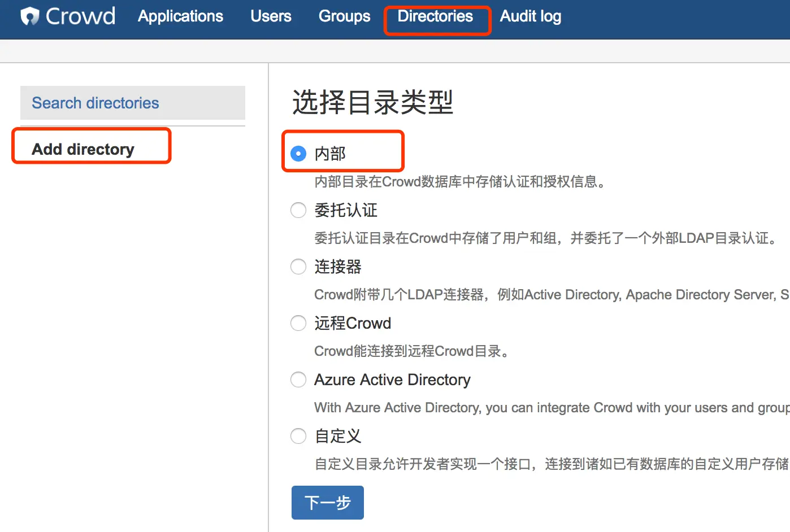Screen dimensions: 790x532
Task: Click the 下一步 button
Action: pyautogui.click(x=327, y=502)
